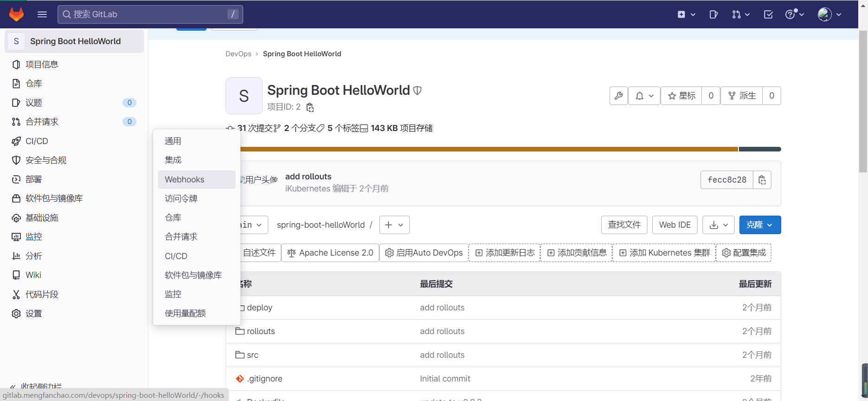Open the add rollouts commit title
The image size is (868, 401).
pos(308,177)
